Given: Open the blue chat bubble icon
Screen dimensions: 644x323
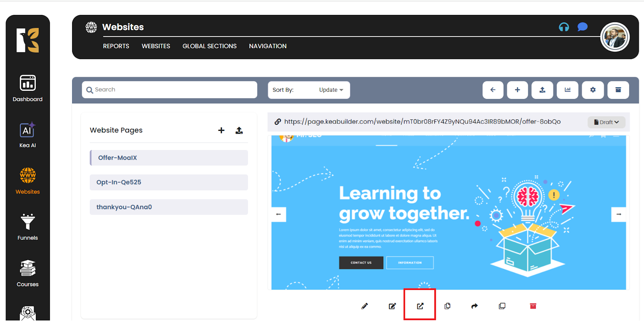Looking at the screenshot, I should pyautogui.click(x=582, y=27).
